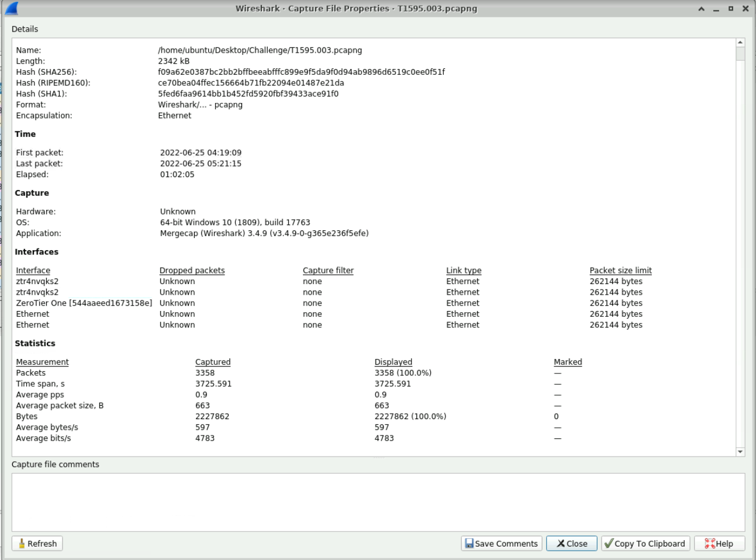The width and height of the screenshot is (756, 560).
Task: Click the Encapsulation row's Ethernet value
Action: click(174, 116)
